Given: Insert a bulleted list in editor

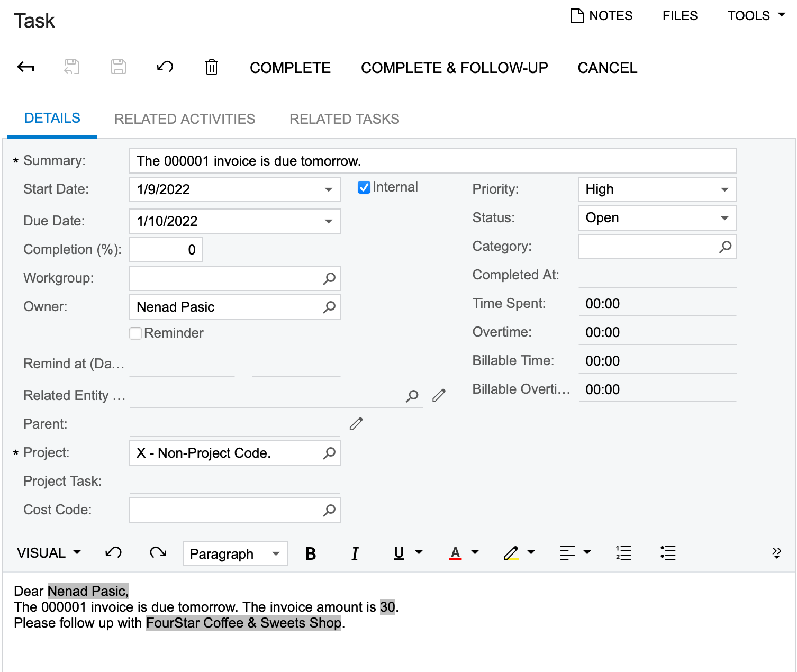Looking at the screenshot, I should [668, 553].
